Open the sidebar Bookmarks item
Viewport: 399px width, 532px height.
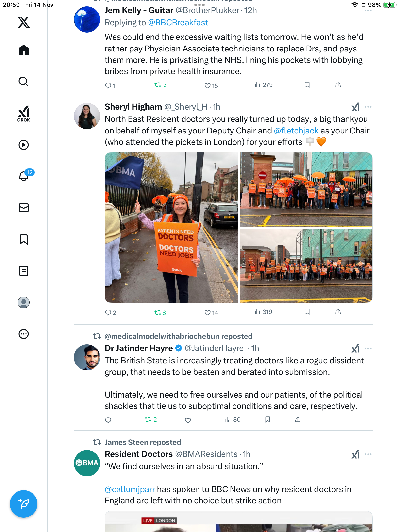coord(24,239)
